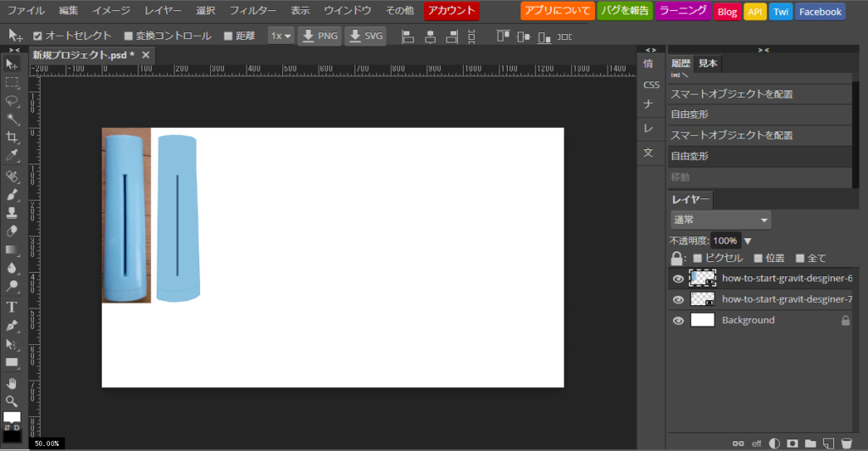
Task: Delete layer trash icon
Action: coord(847,443)
